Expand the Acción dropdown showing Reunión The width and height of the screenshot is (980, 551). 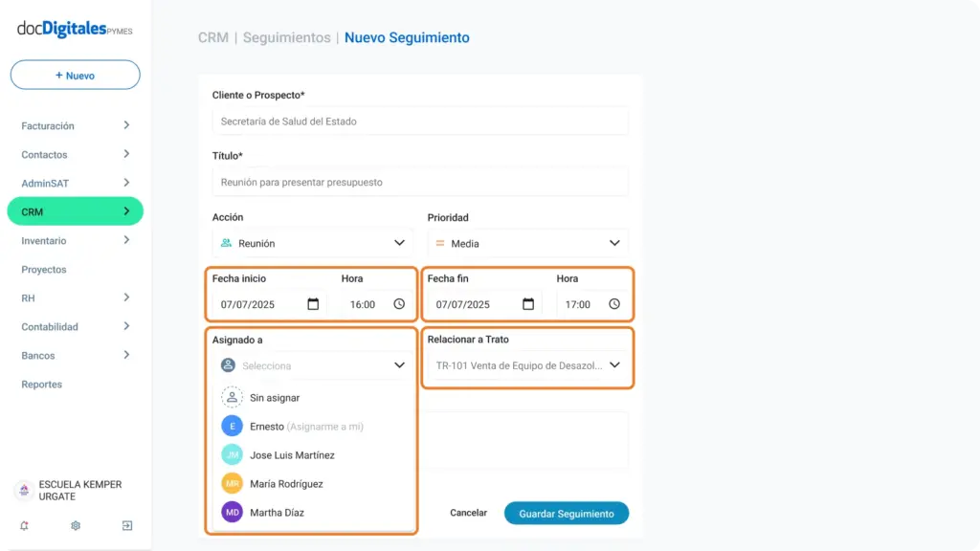pyautogui.click(x=311, y=243)
